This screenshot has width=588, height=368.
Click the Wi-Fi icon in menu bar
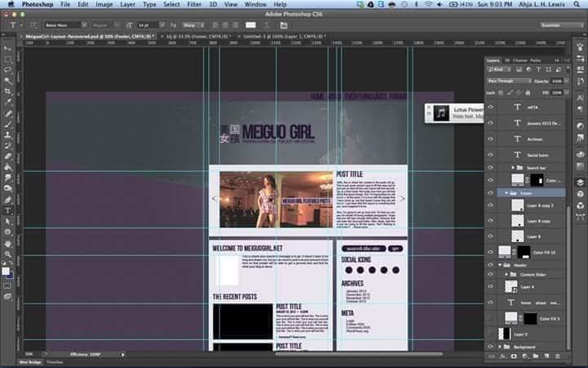pyautogui.click(x=428, y=5)
